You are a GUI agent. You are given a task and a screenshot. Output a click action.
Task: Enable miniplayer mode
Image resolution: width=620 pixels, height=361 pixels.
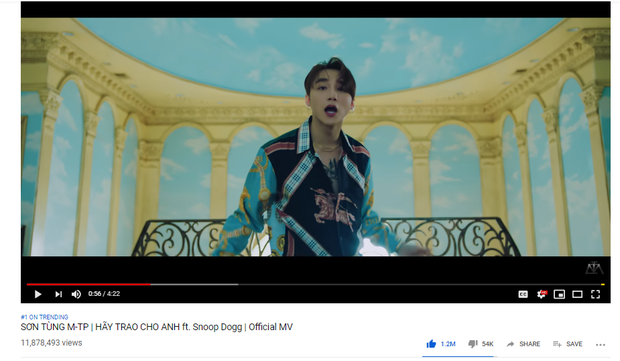point(559,294)
